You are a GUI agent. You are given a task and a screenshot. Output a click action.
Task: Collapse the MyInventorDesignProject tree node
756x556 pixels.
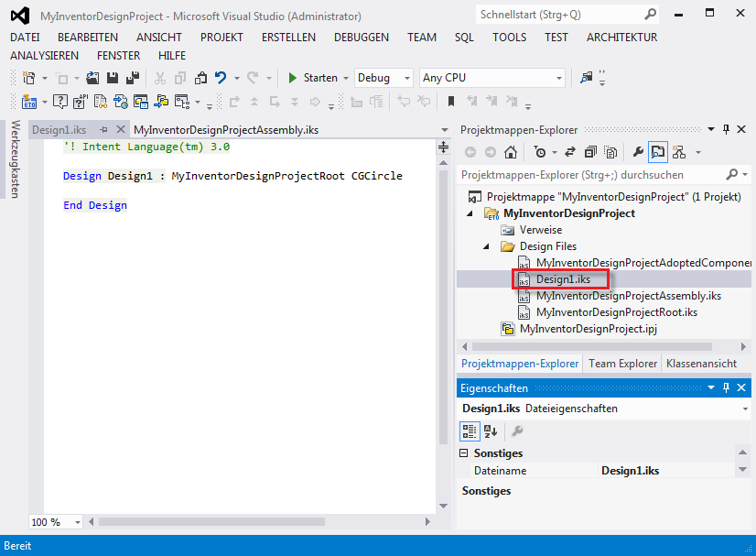470,213
